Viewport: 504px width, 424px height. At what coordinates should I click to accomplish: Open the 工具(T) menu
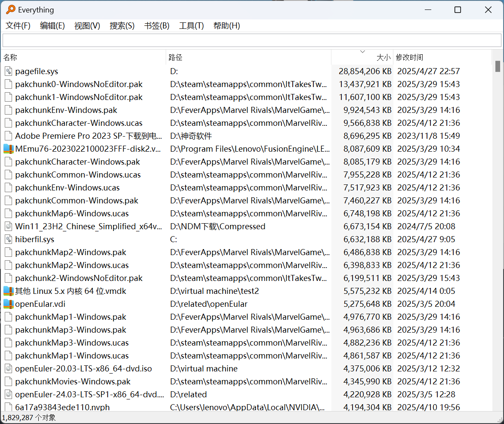click(x=191, y=26)
